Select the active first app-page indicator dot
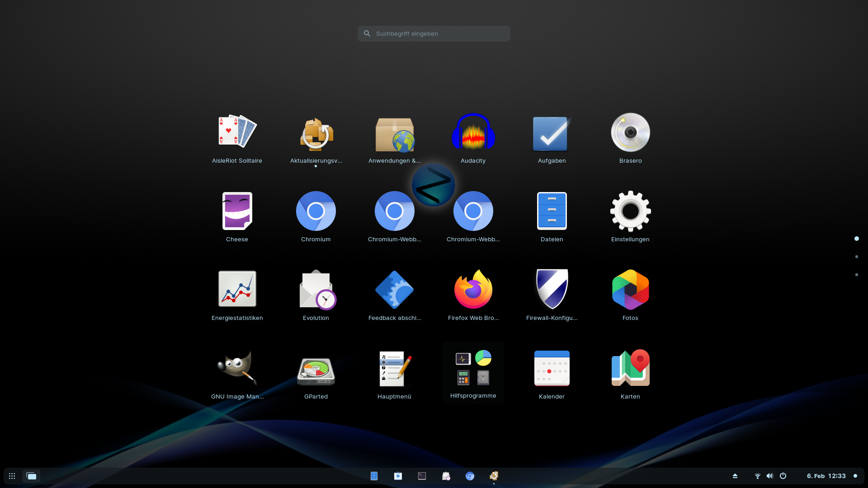Viewport: 868px width, 488px height. tap(856, 239)
